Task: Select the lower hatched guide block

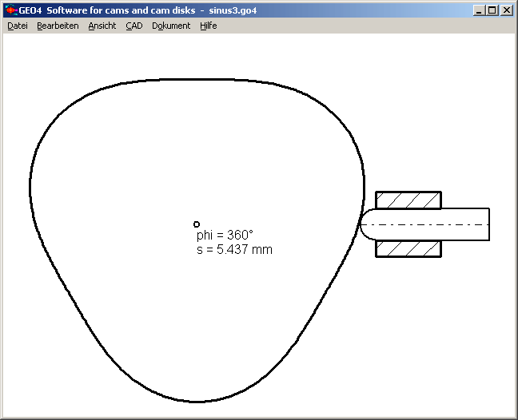Action: pos(408,249)
